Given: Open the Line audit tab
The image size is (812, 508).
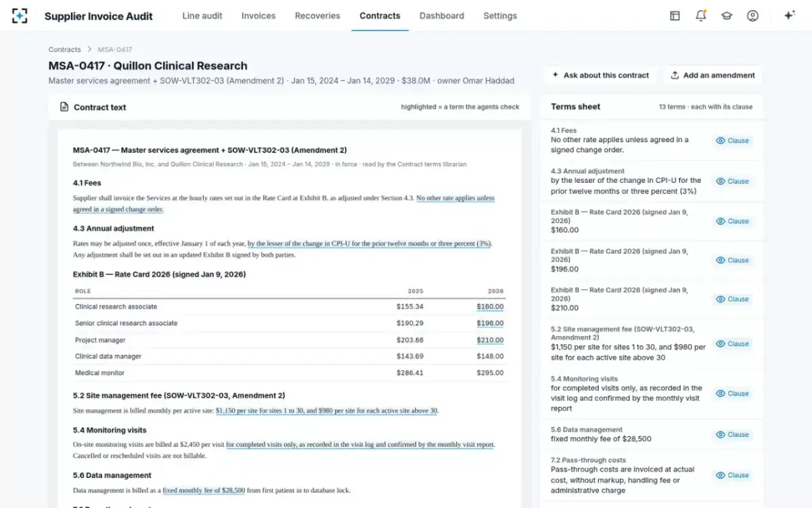Looking at the screenshot, I should tap(202, 16).
